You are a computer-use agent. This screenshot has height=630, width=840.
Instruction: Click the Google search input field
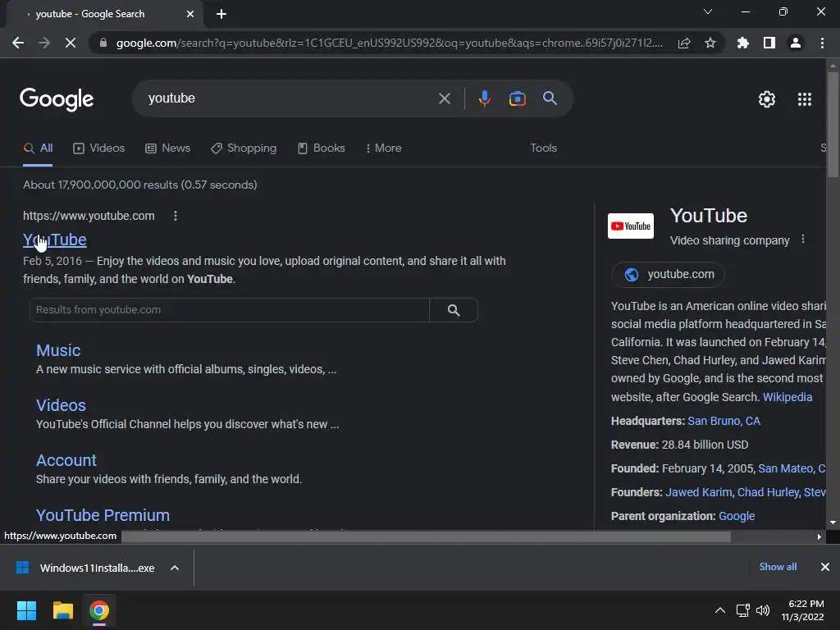[290, 98]
